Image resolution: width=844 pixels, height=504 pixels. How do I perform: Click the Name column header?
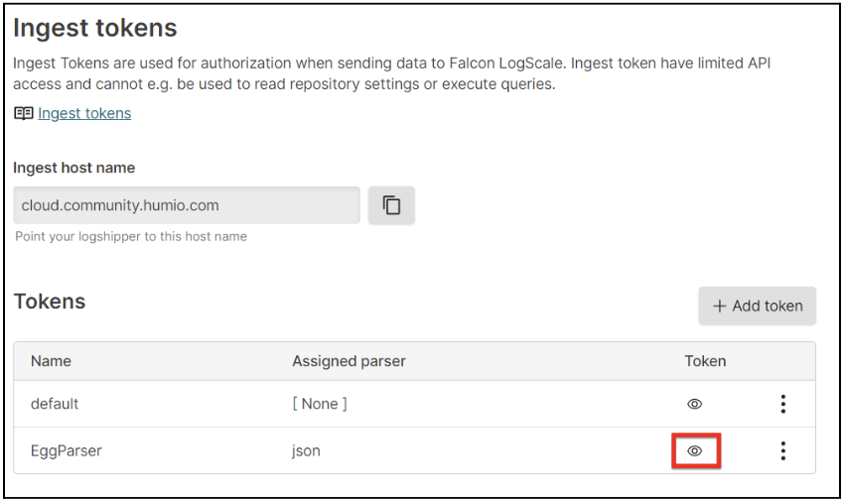[51, 361]
